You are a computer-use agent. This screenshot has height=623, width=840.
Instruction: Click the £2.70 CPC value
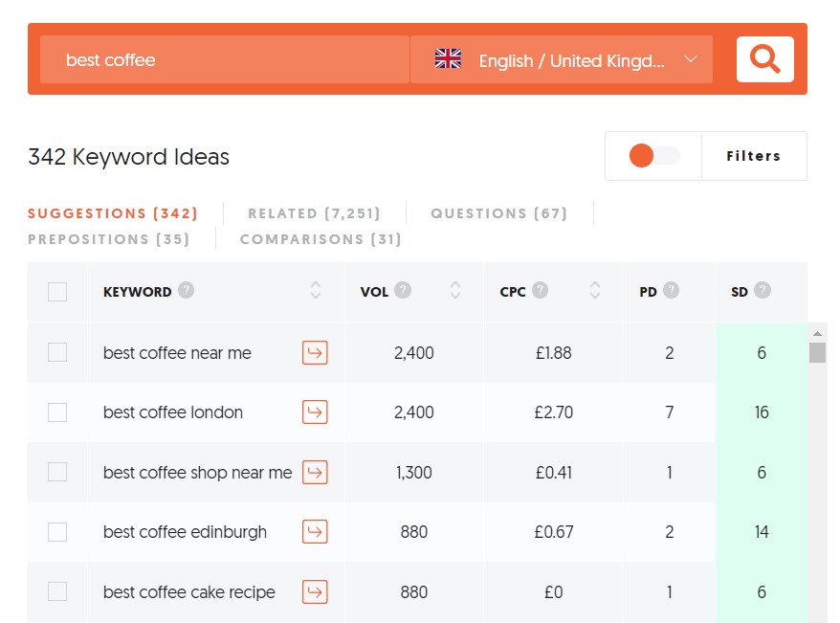coord(553,412)
